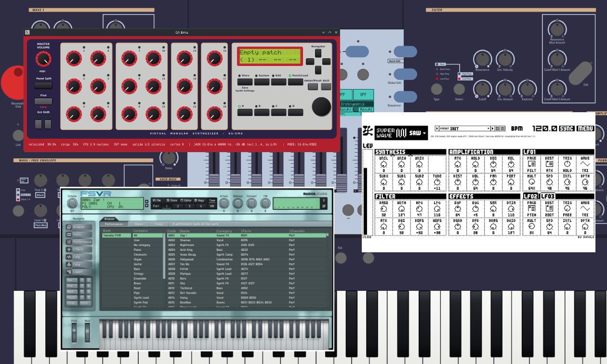Toggle the Keys view in FSVR toolbar
The width and height of the screenshot is (607, 364).
coord(199,200)
